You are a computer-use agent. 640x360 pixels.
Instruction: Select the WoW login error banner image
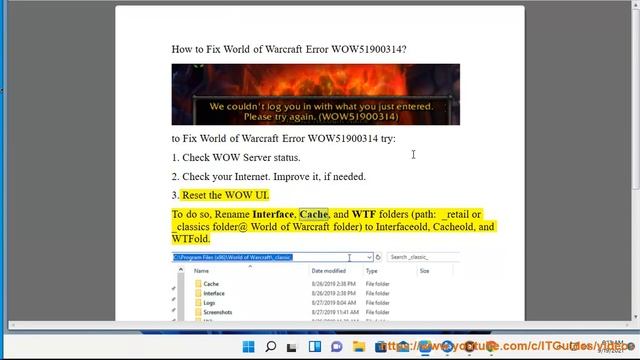pyautogui.click(x=316, y=94)
